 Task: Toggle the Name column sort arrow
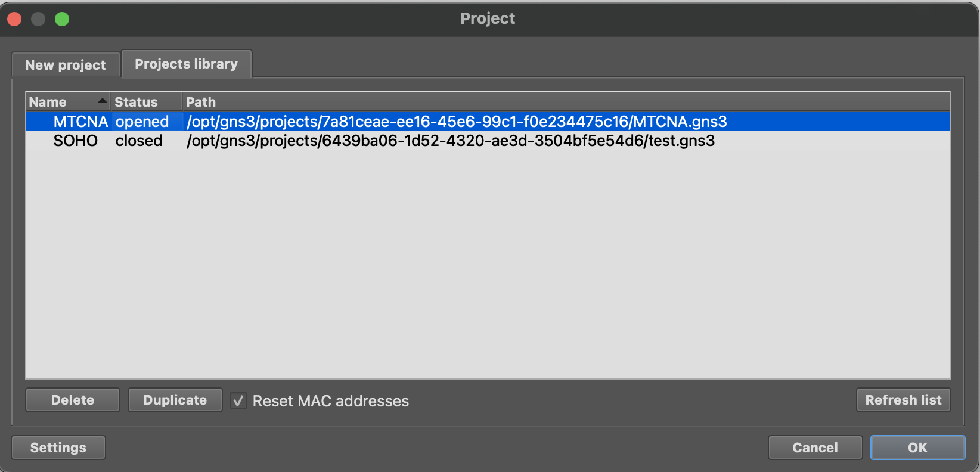point(103,101)
